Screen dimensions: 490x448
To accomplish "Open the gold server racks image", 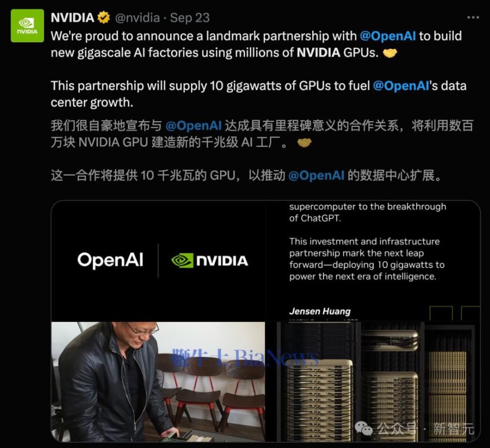I will tap(372, 382).
